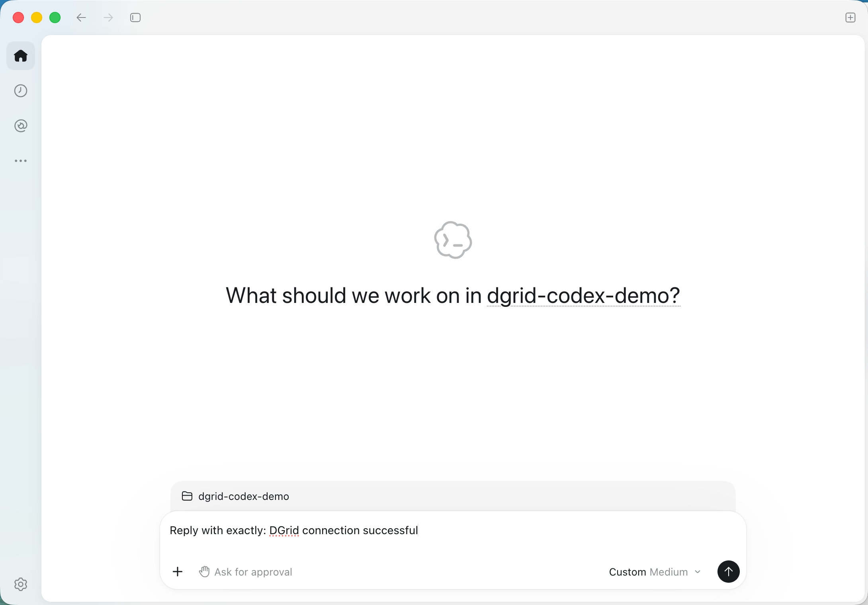This screenshot has width=868, height=605.
Task: Open the history clock icon
Action: click(x=21, y=91)
